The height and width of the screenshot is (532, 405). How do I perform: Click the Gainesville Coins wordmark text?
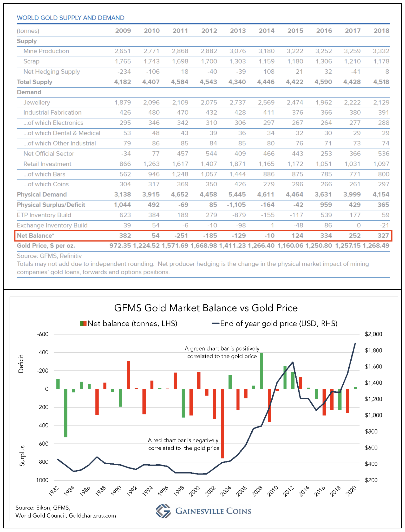(x=213, y=511)
